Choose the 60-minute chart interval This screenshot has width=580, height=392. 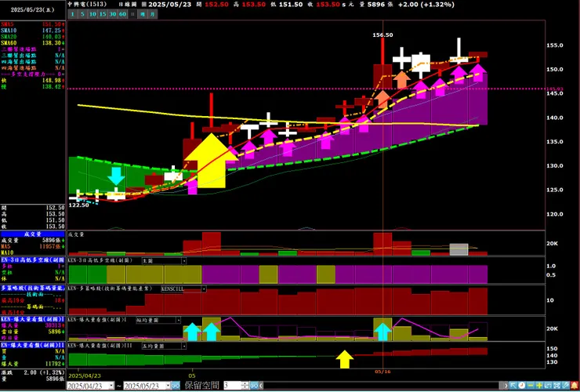point(122,14)
